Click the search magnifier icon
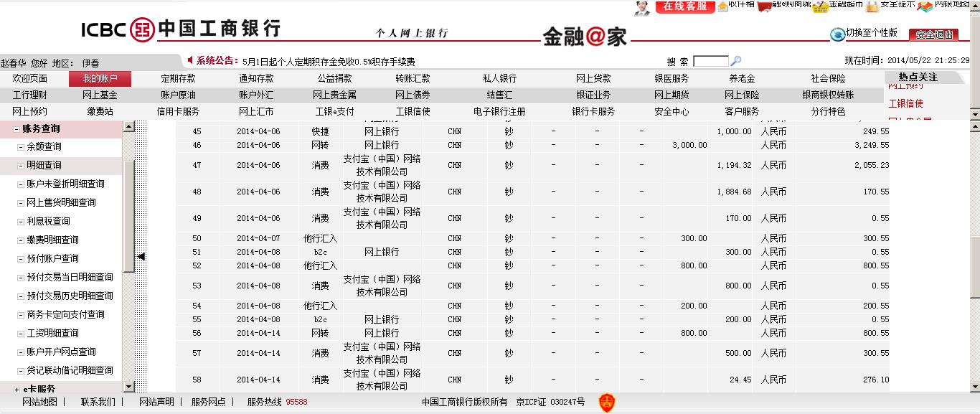This screenshot has height=414, width=980. coord(735,61)
